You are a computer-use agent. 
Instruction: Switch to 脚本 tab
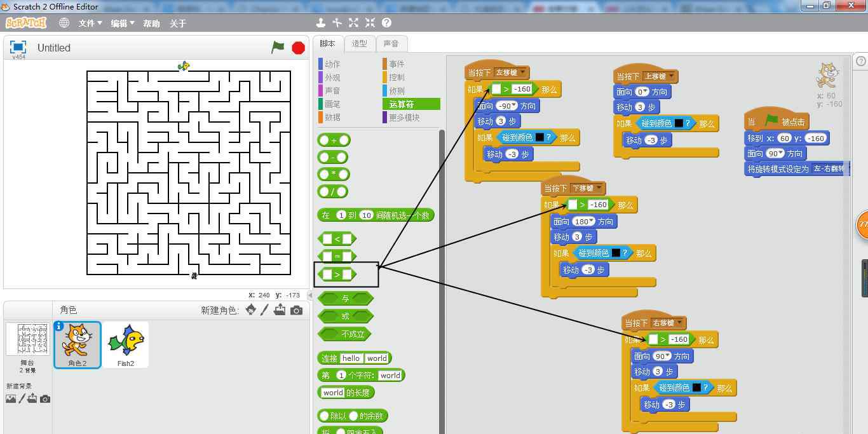click(x=328, y=44)
